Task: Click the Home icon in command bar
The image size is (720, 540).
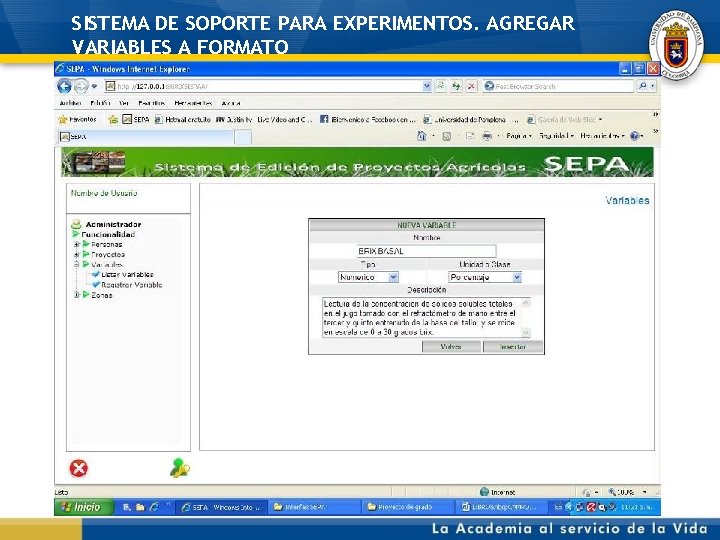Action: (x=422, y=136)
